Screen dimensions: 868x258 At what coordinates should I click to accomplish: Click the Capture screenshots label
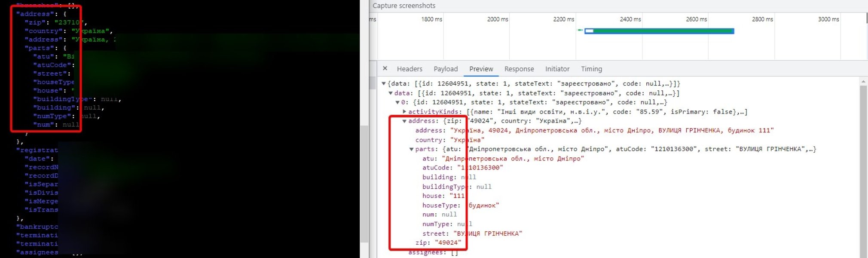[404, 6]
